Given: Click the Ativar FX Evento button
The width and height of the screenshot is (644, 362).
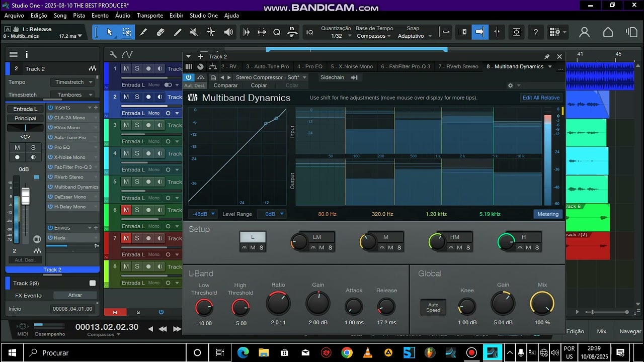Looking at the screenshot, I should pos(75,295).
